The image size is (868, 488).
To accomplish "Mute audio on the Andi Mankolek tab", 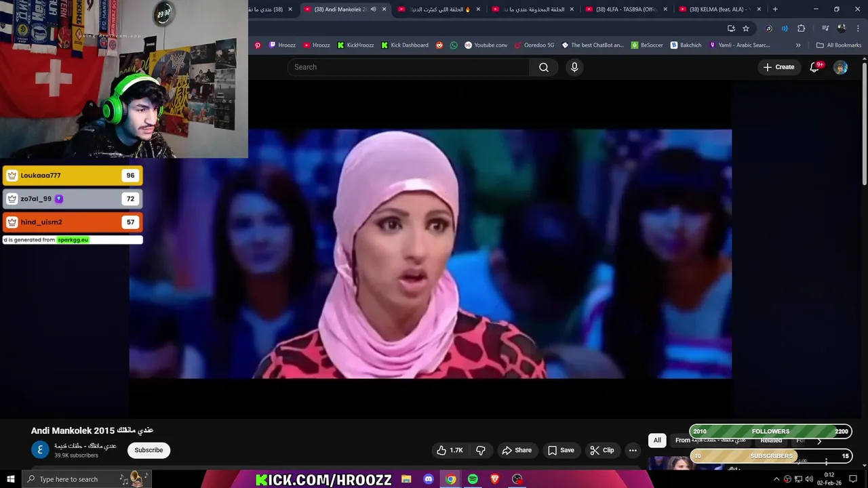I will click(372, 9).
